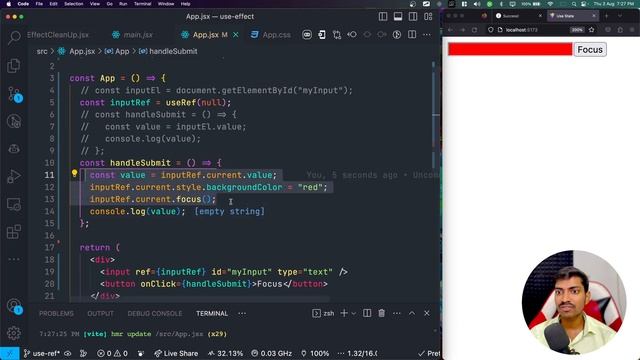Click the Split Editor Right icon
640x360 pixels.
[412, 35]
